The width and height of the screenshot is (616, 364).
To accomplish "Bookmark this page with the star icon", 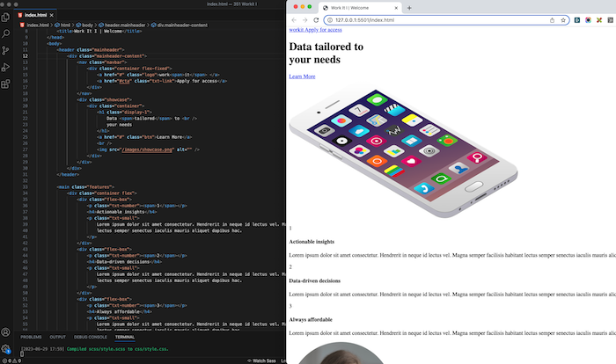I will [563, 20].
